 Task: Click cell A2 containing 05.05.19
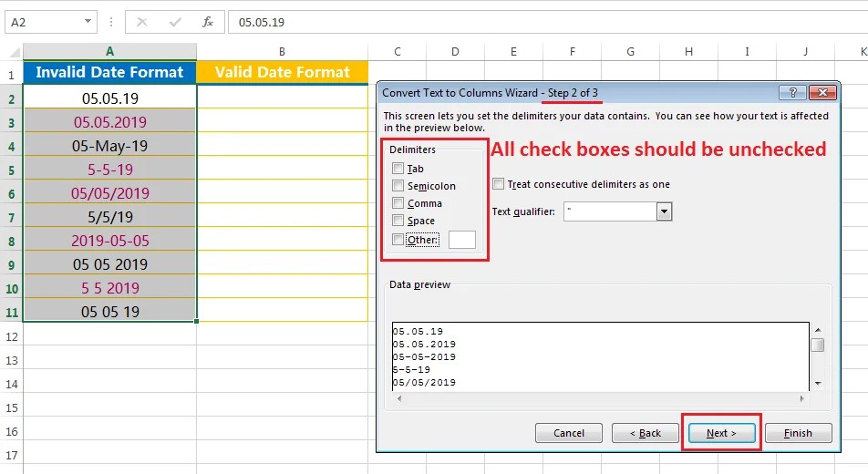click(x=109, y=98)
